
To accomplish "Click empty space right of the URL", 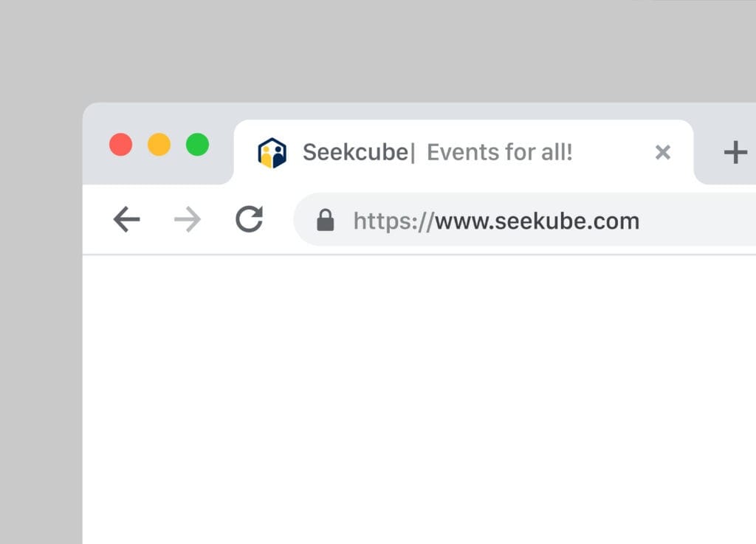I will [x=701, y=221].
